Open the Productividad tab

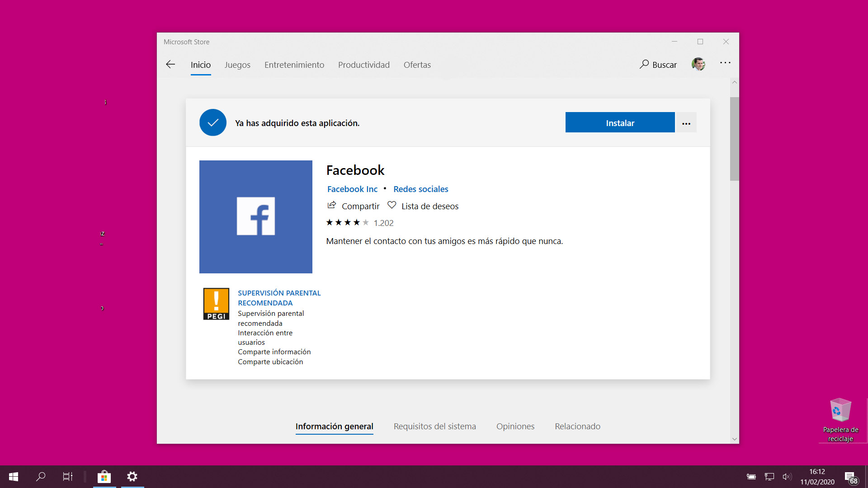click(364, 65)
